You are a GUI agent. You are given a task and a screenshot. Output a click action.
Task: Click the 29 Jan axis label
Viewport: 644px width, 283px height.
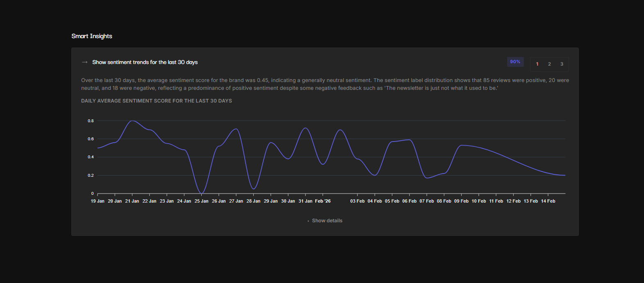tap(271, 201)
